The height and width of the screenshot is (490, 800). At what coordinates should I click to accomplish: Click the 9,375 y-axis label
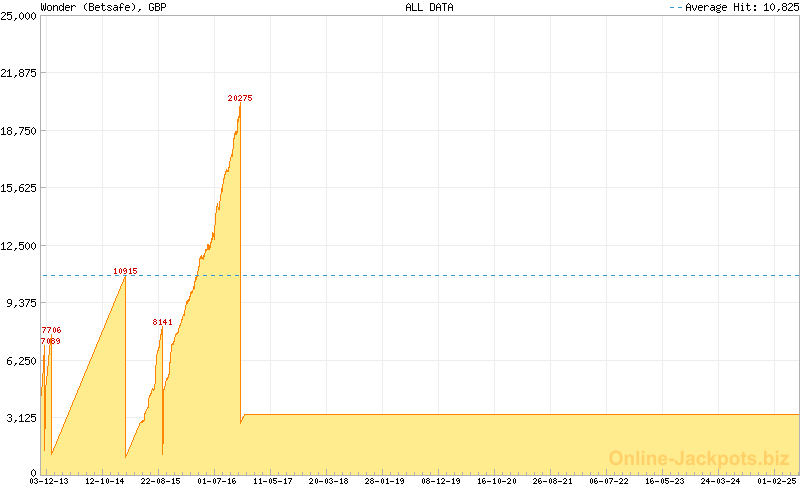pos(20,302)
